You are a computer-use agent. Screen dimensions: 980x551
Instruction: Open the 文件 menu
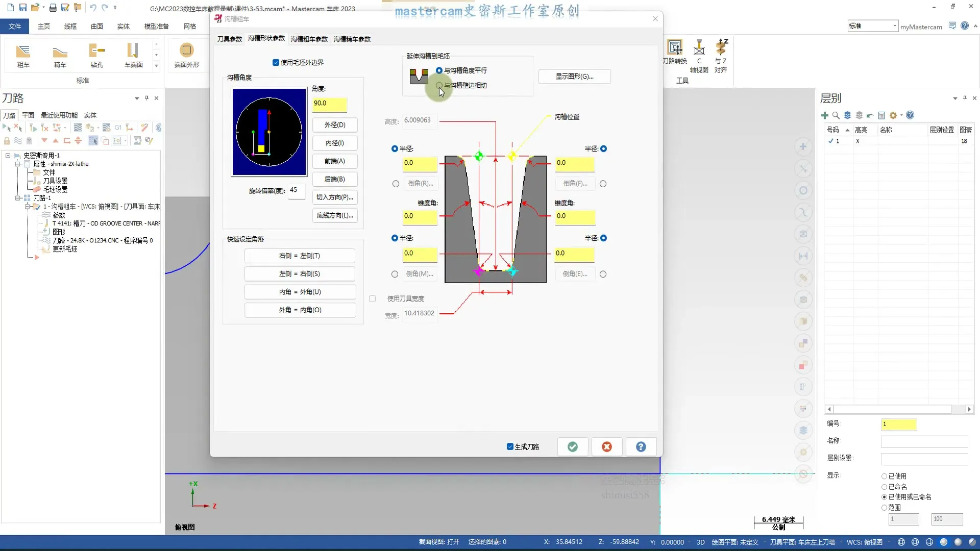pos(15,27)
